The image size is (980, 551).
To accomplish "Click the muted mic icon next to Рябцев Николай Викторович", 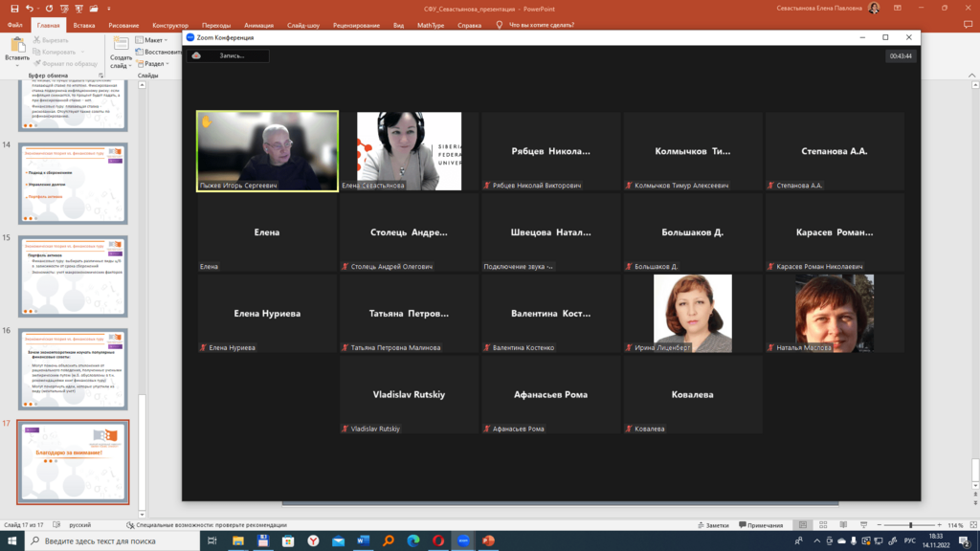I will (487, 186).
